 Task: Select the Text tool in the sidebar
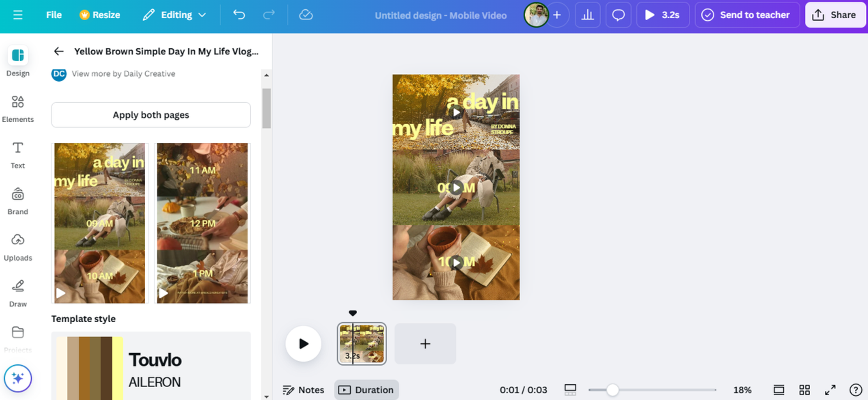point(18,154)
